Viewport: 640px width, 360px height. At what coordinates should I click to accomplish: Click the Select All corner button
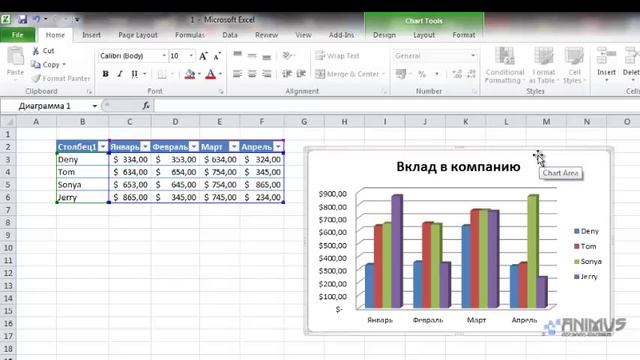click(x=8, y=122)
